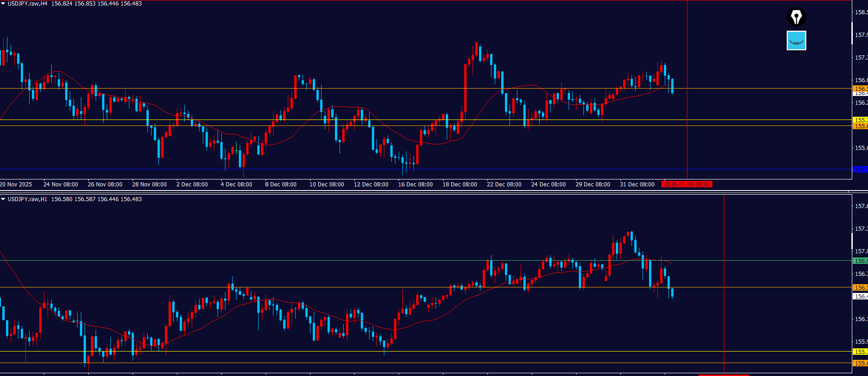Click the red 2026.01.06 08:00 date marker

tap(686, 185)
